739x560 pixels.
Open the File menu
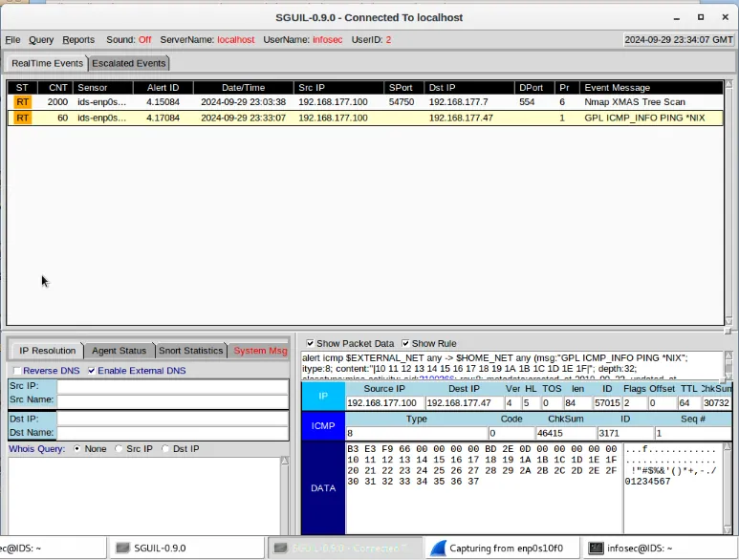coord(12,39)
